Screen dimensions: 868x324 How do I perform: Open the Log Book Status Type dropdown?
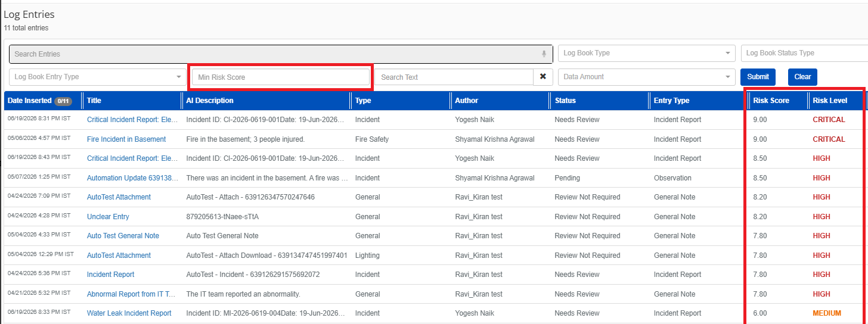tap(804, 53)
